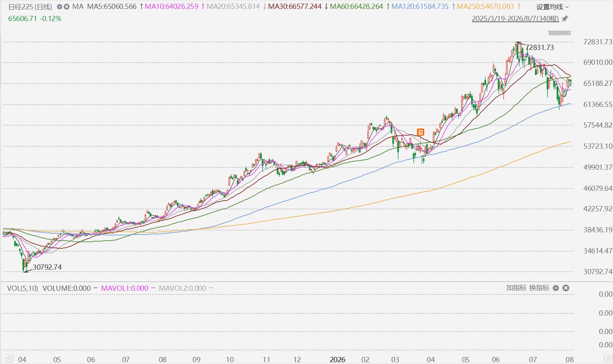The width and height of the screenshot is (613, 364).
Task: Click the 38436.19 price axis label
Action: coord(598,230)
